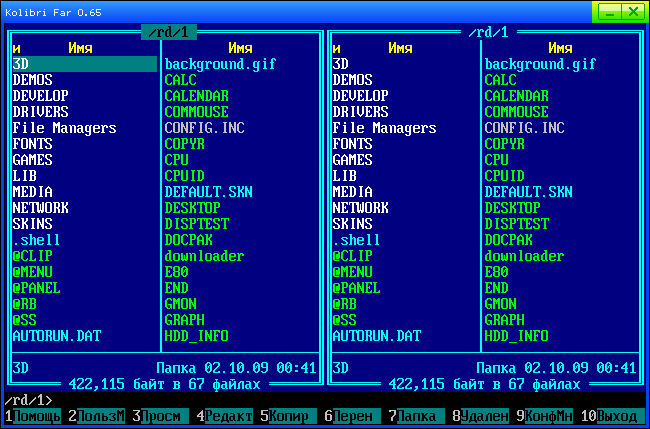Open the КонфМн config menu button
650x429 pixels.
pos(548,415)
